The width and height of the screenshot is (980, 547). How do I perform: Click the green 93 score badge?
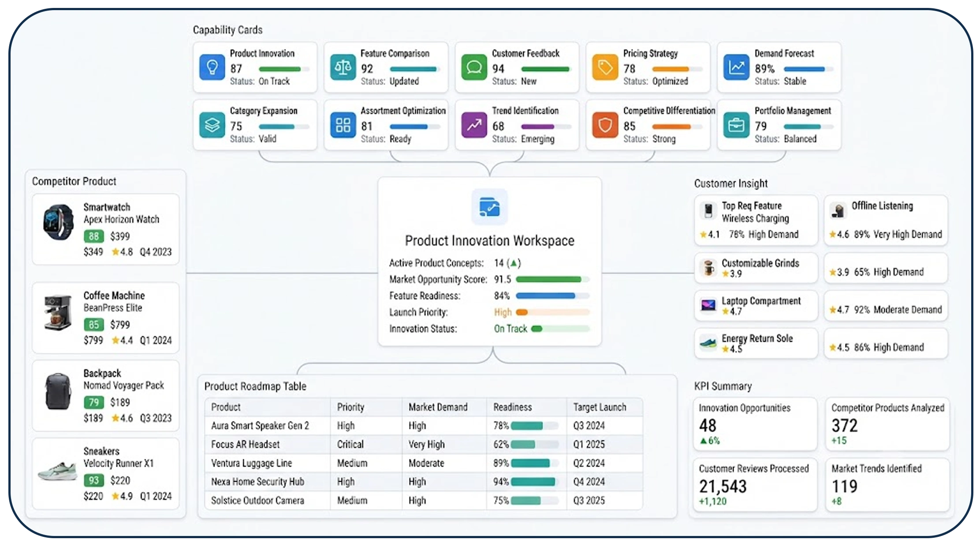click(94, 480)
